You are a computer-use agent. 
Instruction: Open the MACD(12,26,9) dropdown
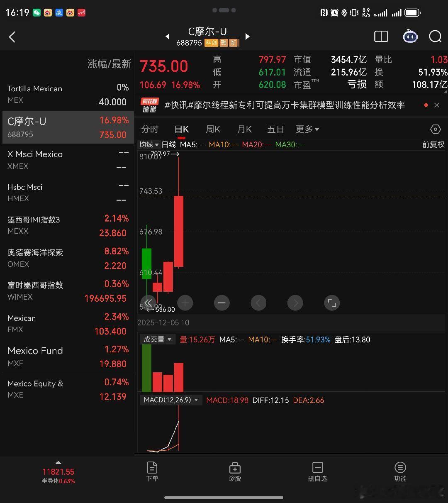[170, 400]
